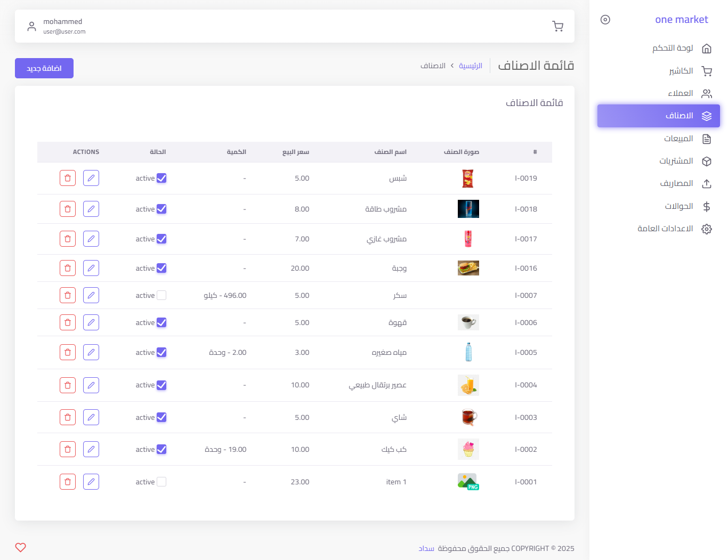This screenshot has height=560, width=728.
Task: Click the orange juice thumbnail for I-0004
Action: click(x=468, y=385)
